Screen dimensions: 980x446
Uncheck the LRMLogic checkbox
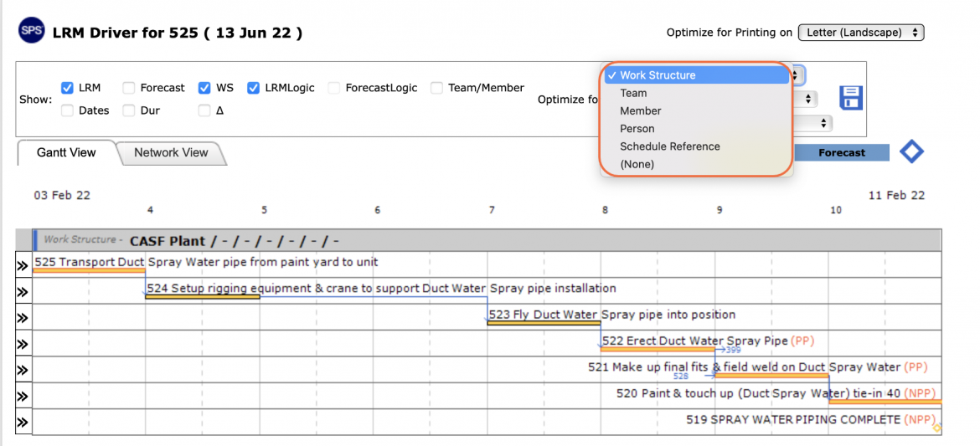(x=252, y=88)
